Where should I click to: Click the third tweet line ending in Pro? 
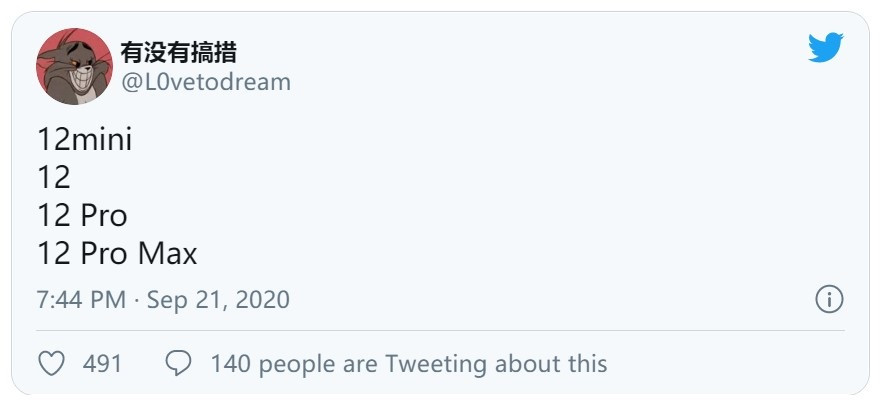coord(83,216)
